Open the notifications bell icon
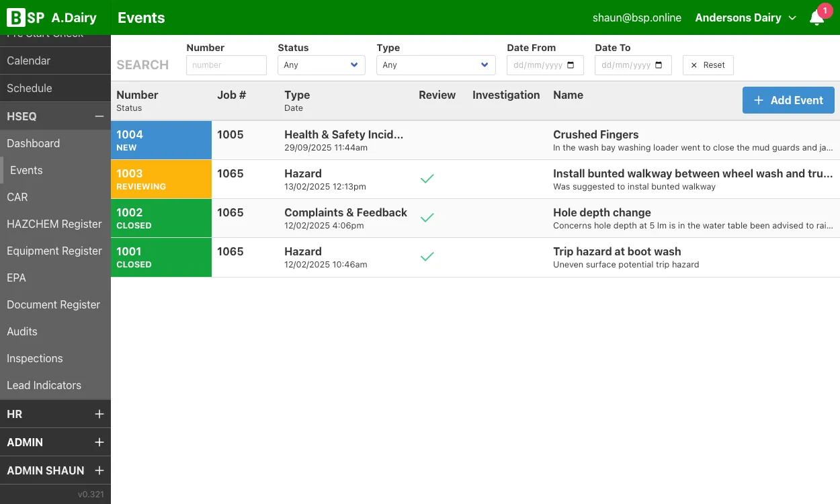 click(817, 18)
